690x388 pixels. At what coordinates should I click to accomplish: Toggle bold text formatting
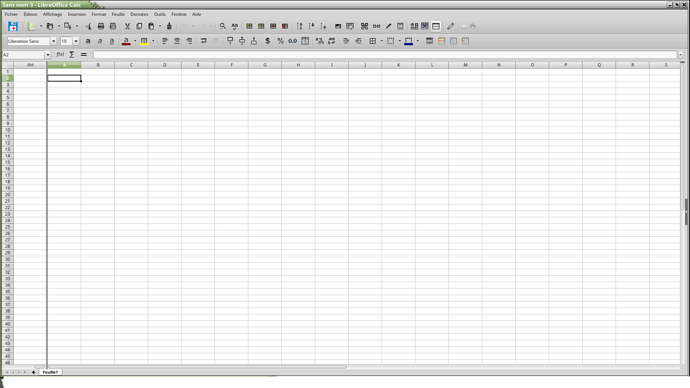tap(88, 41)
